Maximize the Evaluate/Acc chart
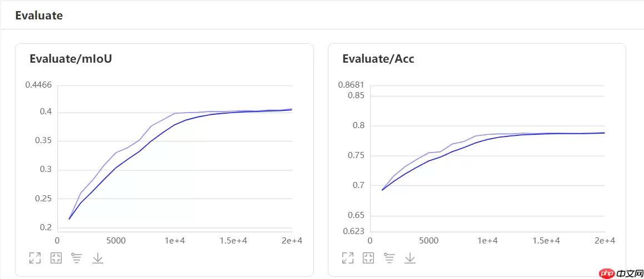The height and width of the screenshot is (279, 644). pos(348,258)
